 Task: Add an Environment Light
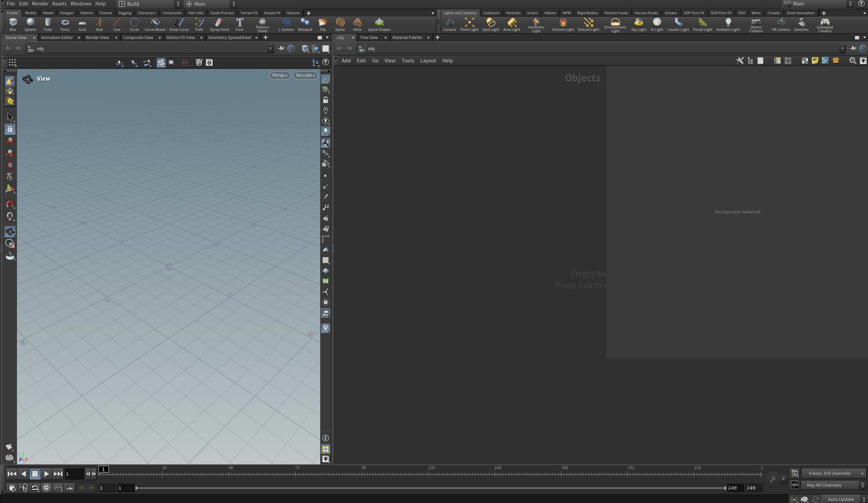pyautogui.click(x=615, y=24)
